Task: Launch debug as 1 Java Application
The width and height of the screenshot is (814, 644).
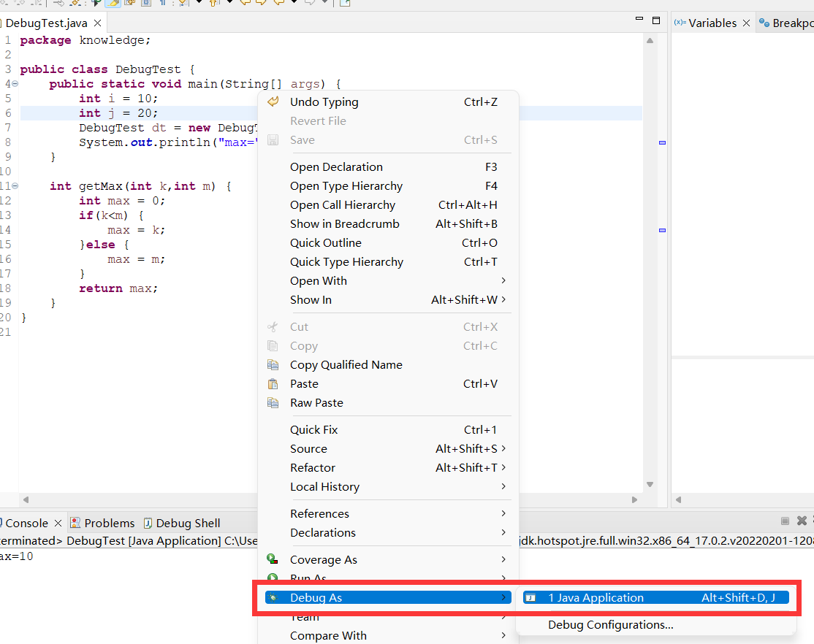Action: coord(655,598)
